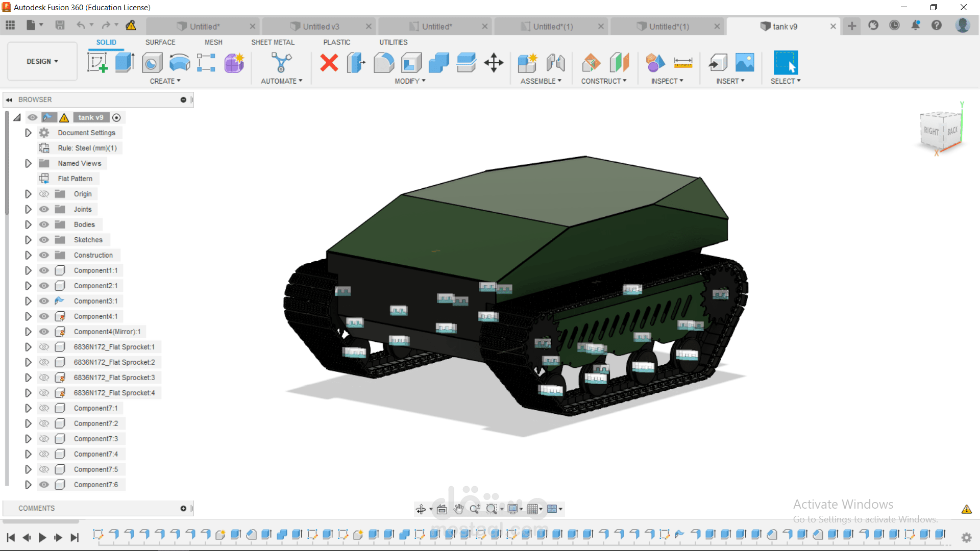Open the Joint tool in Assemble
This screenshot has width=980, height=551.
coord(555,63)
